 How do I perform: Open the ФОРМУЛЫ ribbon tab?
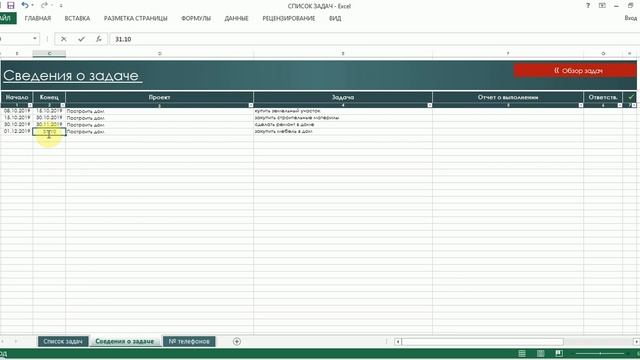[x=196, y=18]
